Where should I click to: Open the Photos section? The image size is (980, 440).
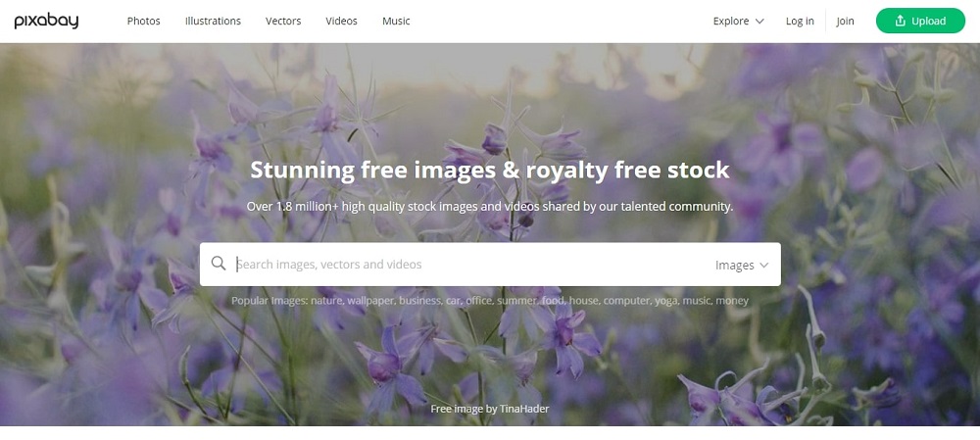click(x=144, y=22)
